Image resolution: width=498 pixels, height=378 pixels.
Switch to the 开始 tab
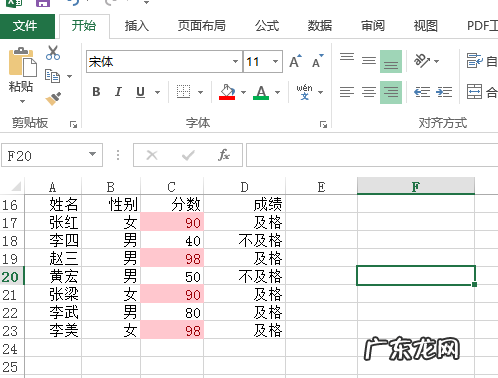(x=84, y=26)
